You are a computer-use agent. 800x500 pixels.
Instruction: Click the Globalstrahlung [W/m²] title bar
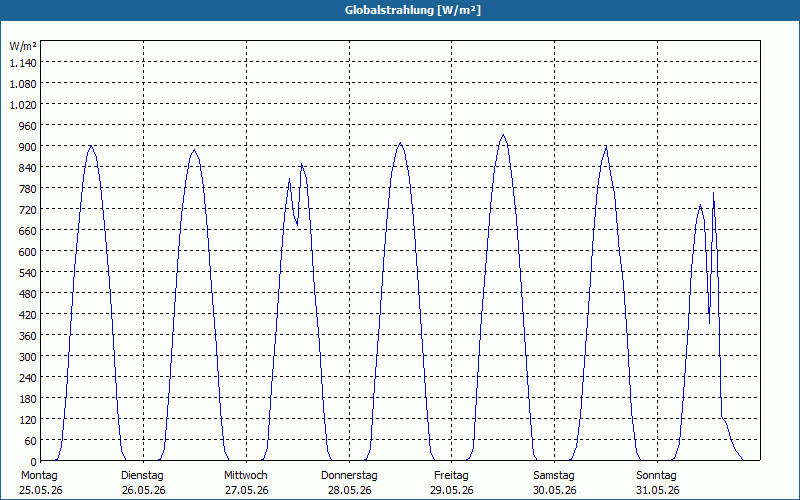(x=400, y=10)
